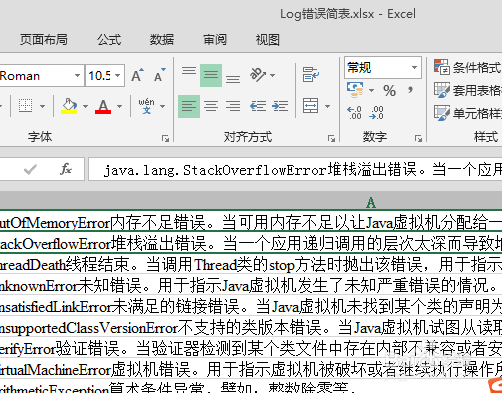Open 单元格样式 cell styles
The height and width of the screenshot is (393, 502).
pyautogui.click(x=468, y=113)
